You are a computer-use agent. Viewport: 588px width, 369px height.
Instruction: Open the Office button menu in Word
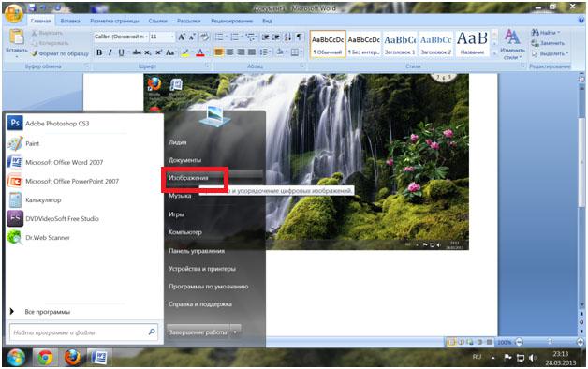point(14,14)
